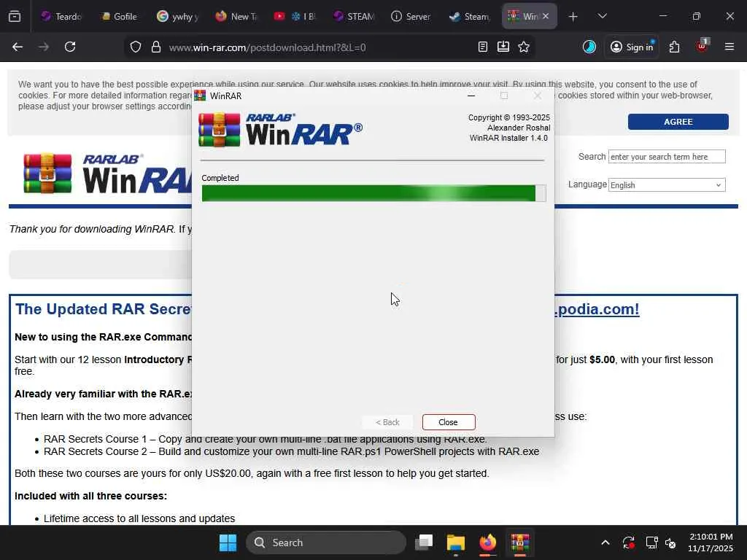
Task: Click 'Included with all three courses:' text
Action: coord(91,496)
